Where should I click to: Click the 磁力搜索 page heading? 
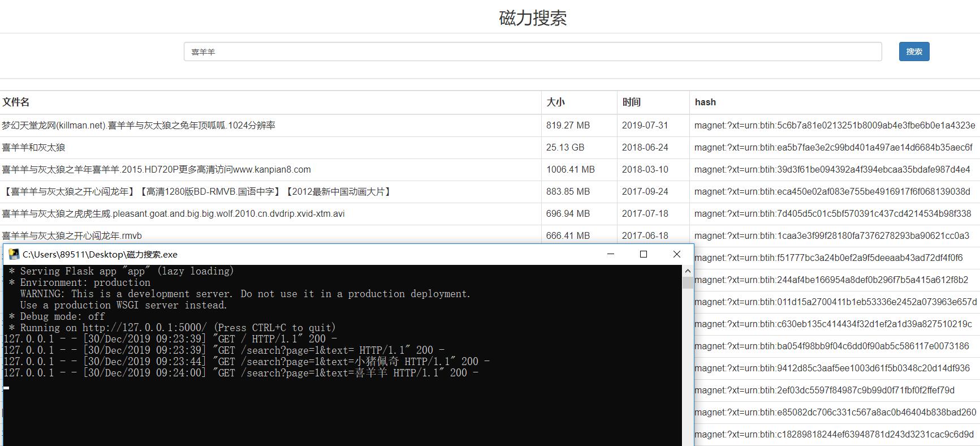533,18
